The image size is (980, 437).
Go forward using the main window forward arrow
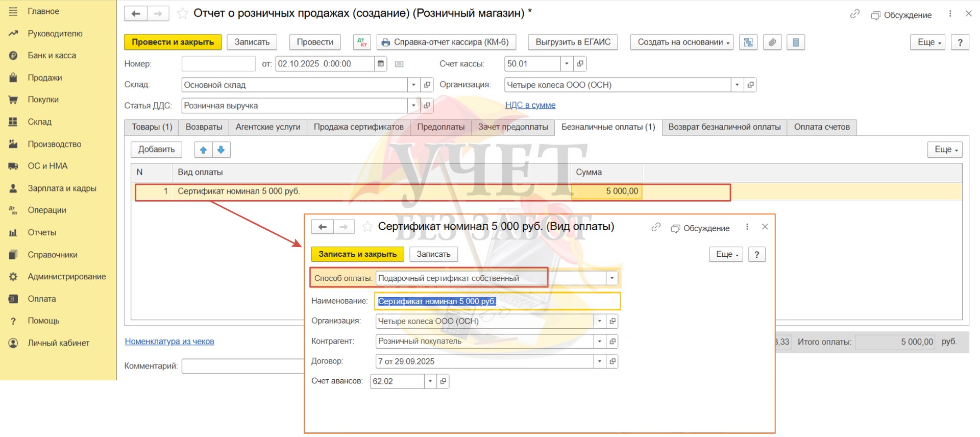point(158,14)
